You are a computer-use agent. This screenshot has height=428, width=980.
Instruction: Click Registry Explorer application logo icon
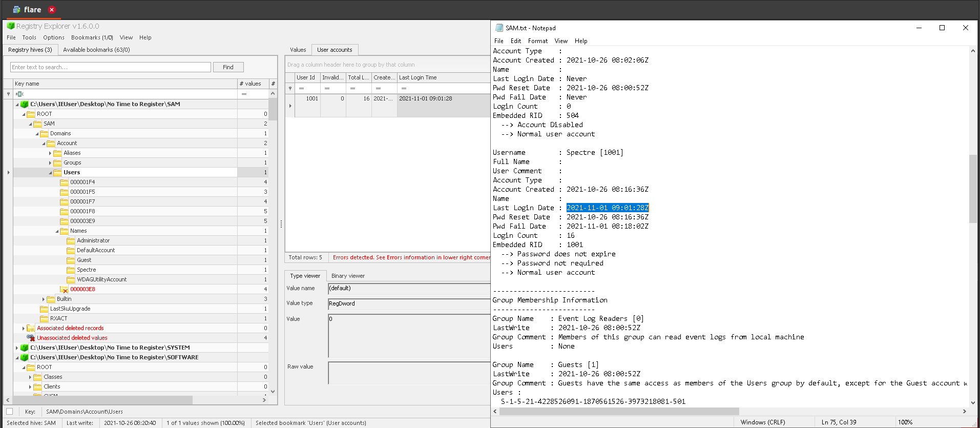(10, 26)
